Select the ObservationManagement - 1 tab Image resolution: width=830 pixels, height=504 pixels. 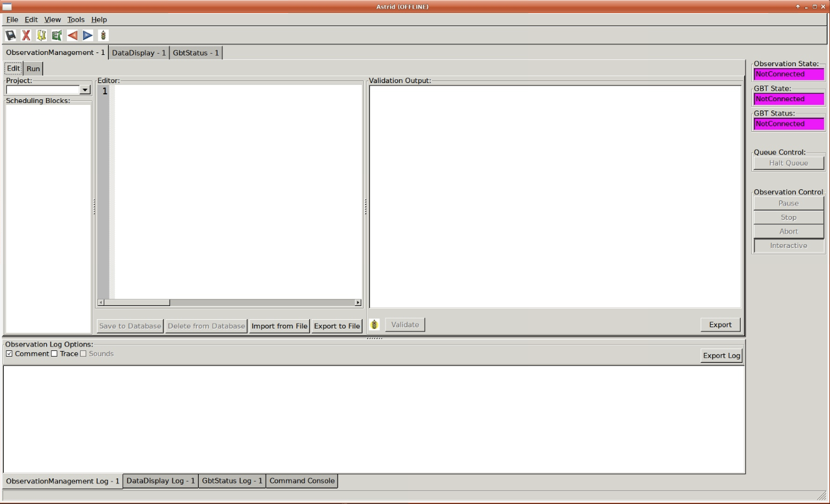pyautogui.click(x=55, y=52)
